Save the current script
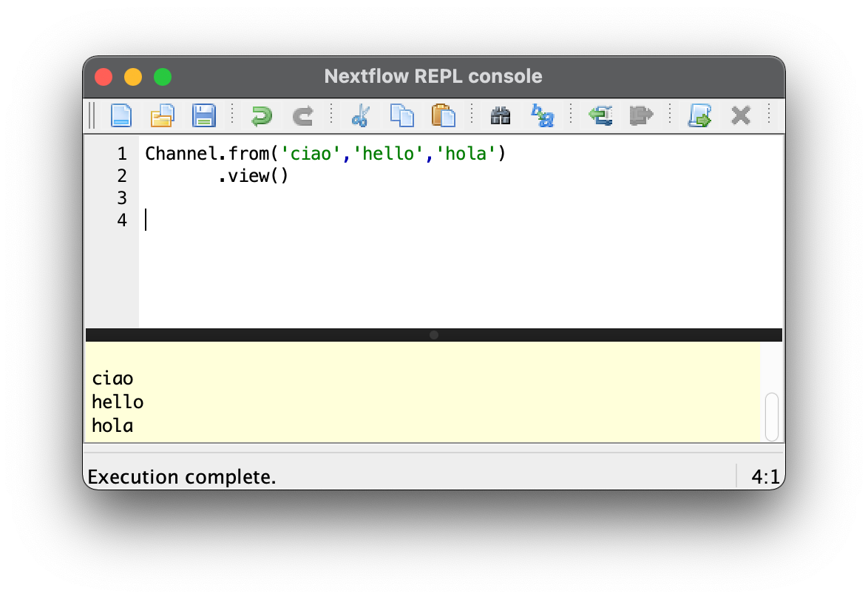 (204, 115)
